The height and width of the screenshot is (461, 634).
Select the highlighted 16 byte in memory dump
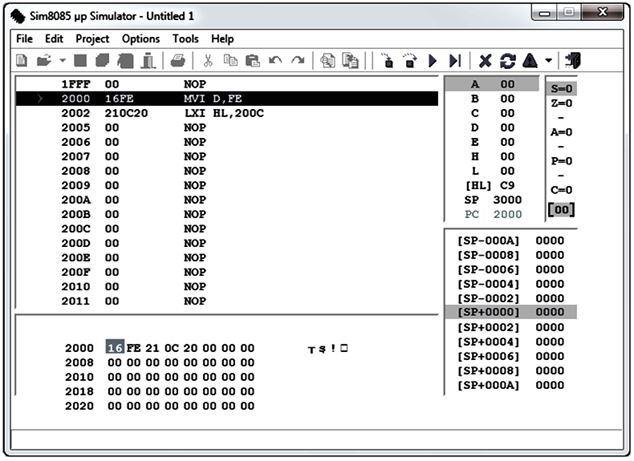pyautogui.click(x=115, y=348)
